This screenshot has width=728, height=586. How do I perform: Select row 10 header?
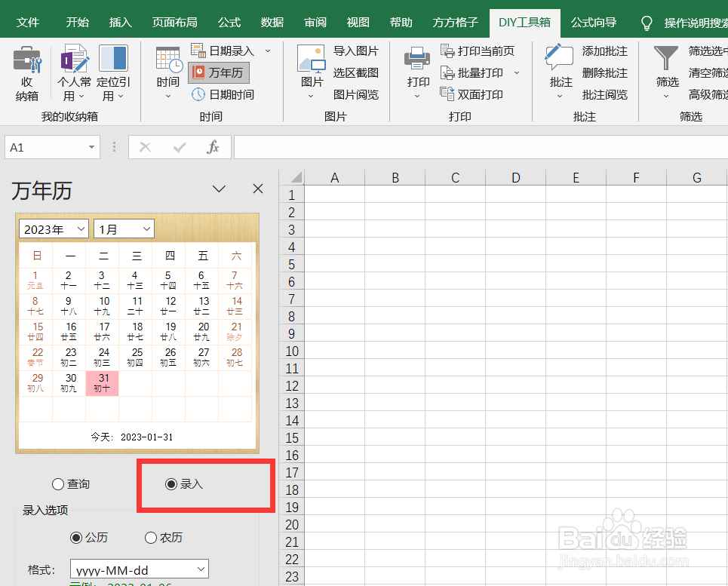tap(291, 351)
